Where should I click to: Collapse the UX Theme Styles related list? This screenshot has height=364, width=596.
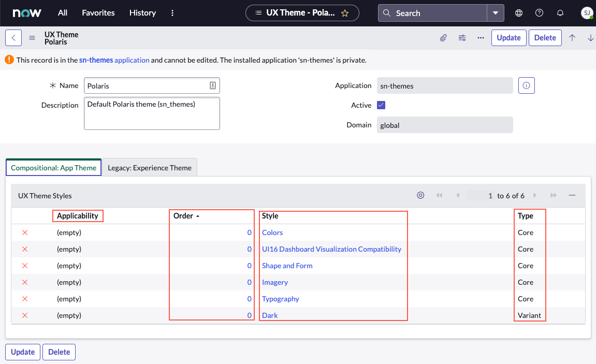[x=572, y=195]
